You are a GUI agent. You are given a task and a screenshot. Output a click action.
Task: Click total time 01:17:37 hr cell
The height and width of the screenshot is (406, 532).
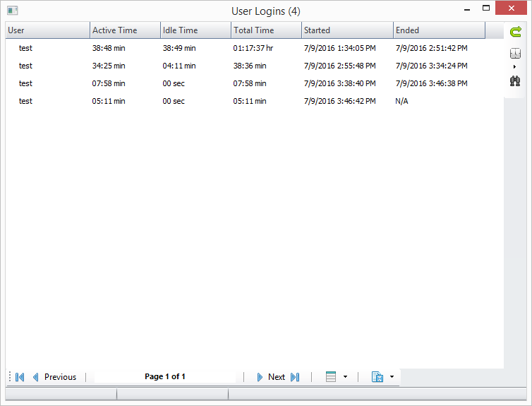click(253, 48)
